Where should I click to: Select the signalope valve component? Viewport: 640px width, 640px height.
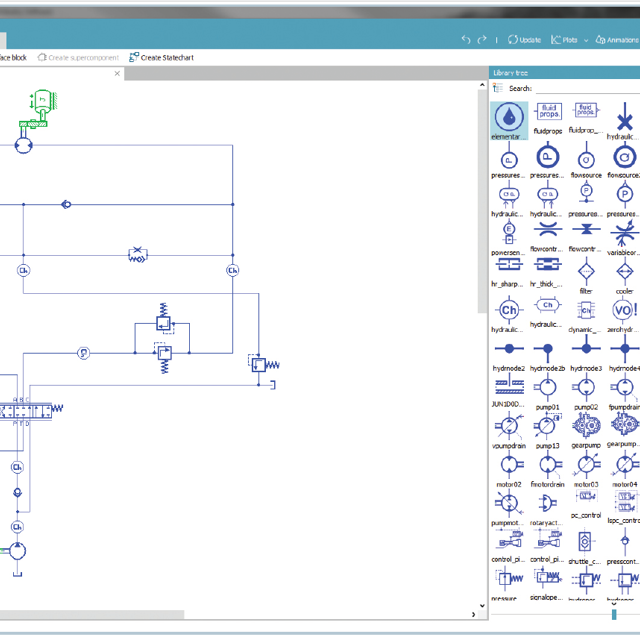547,577
